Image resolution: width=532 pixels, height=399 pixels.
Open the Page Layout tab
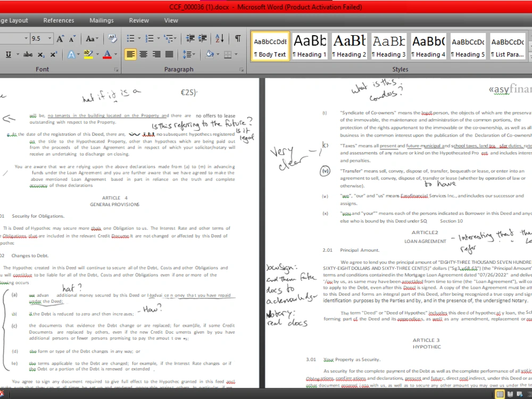(x=14, y=20)
